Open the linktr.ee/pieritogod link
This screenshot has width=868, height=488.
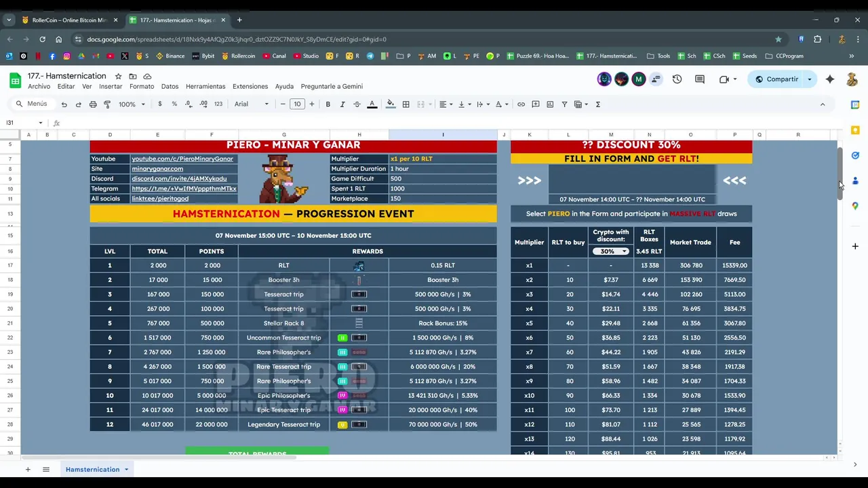[160, 199]
